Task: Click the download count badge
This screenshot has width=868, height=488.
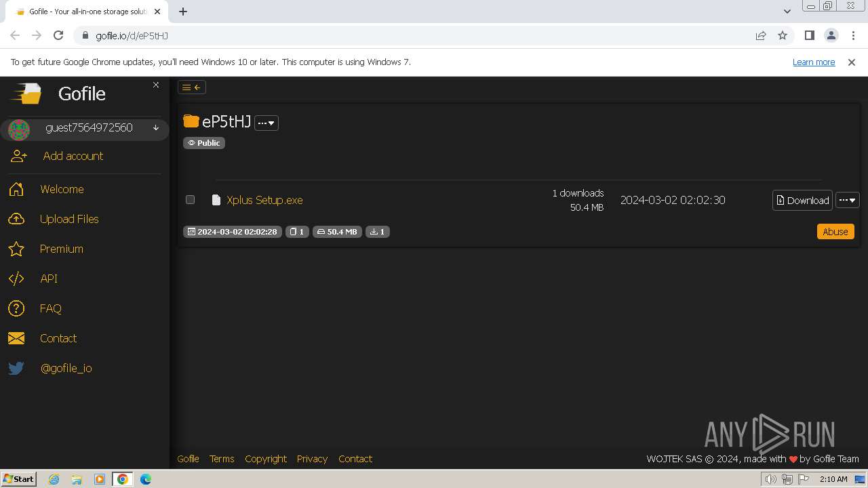Action: pyautogui.click(x=378, y=232)
